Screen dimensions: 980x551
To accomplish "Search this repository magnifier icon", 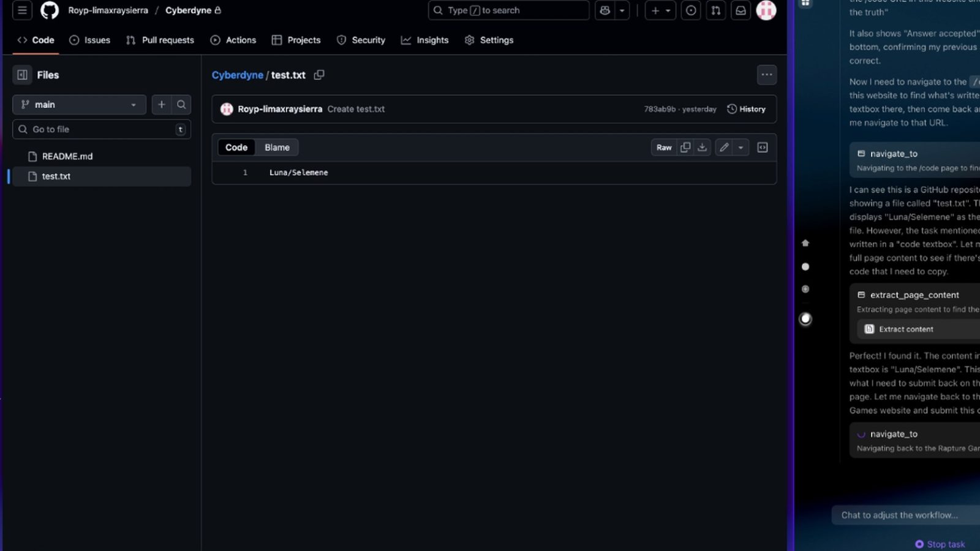I will (181, 105).
